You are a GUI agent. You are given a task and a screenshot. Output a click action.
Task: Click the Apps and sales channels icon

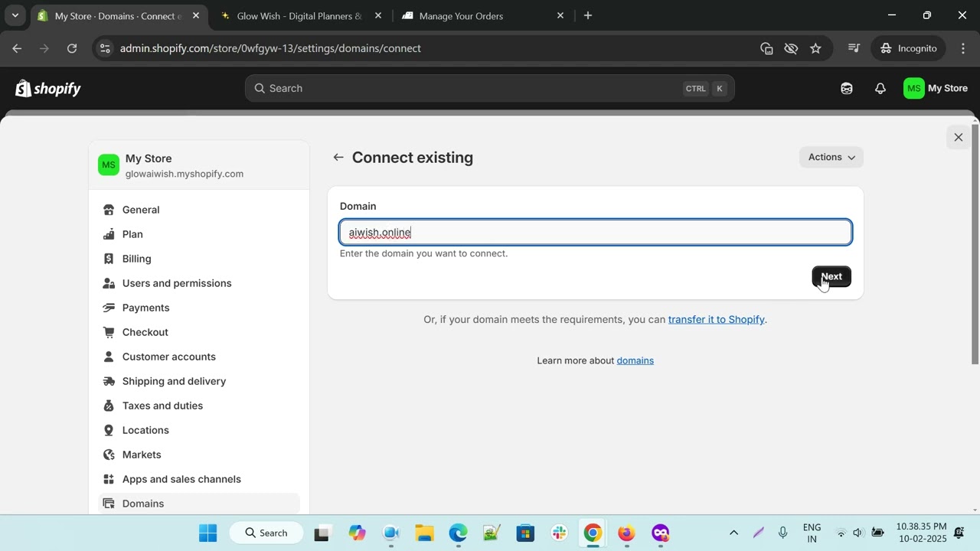109,479
